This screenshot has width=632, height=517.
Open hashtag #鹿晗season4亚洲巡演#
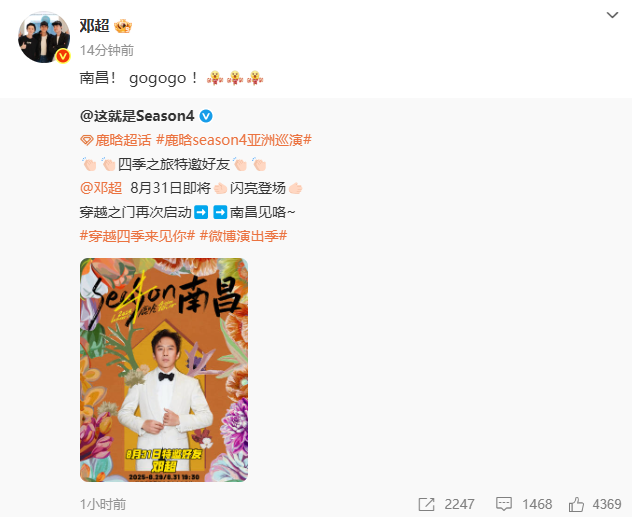[234, 140]
